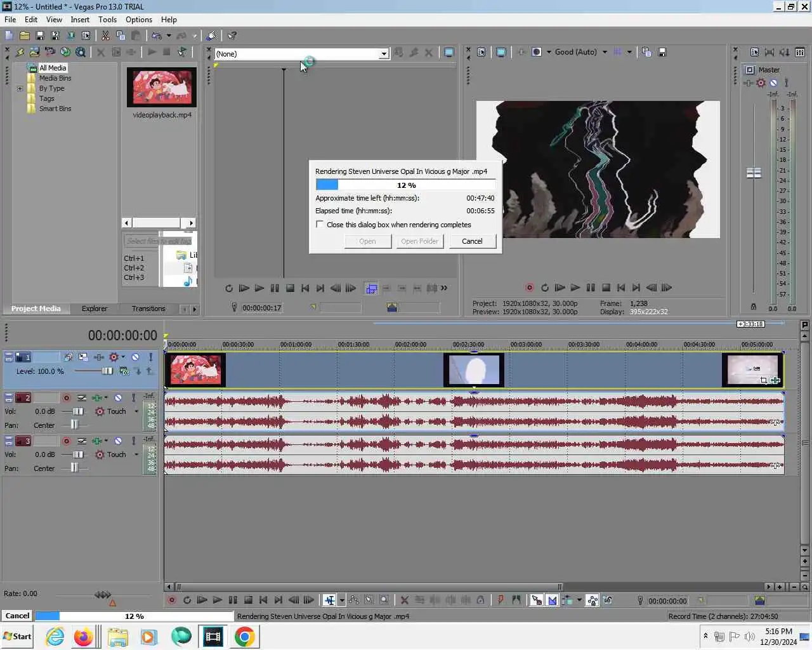
Task: Click the Play button under the Video Preview
Action: click(x=575, y=288)
